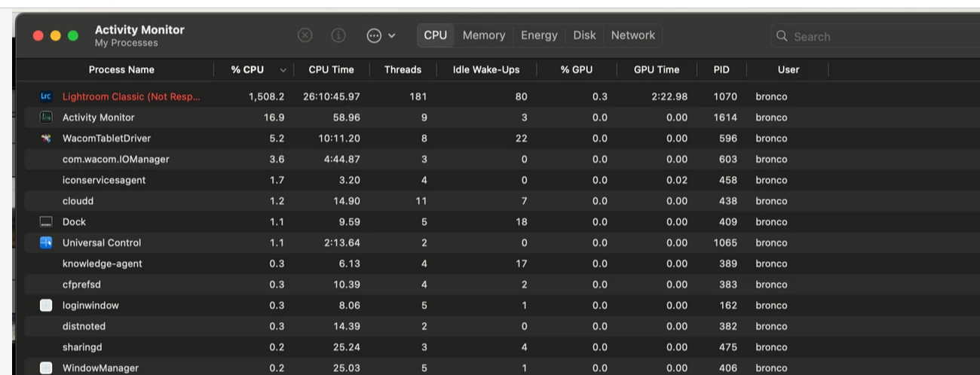
Task: Switch to the Energy tab
Action: coord(539,35)
